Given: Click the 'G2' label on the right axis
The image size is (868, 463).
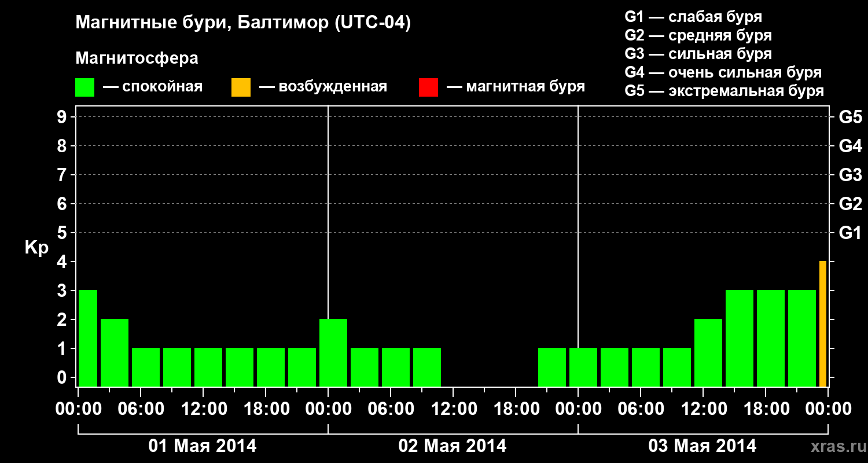Looking at the screenshot, I should 851,204.
